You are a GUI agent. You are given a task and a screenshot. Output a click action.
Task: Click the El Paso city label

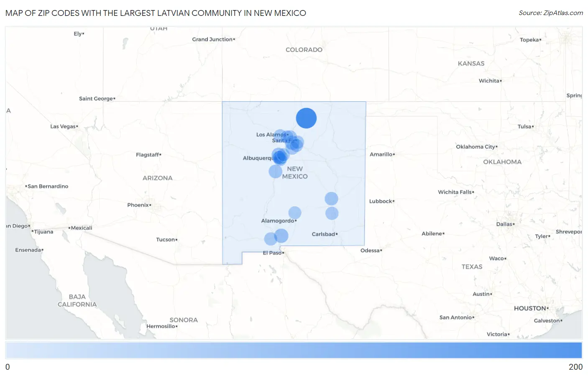point(272,253)
